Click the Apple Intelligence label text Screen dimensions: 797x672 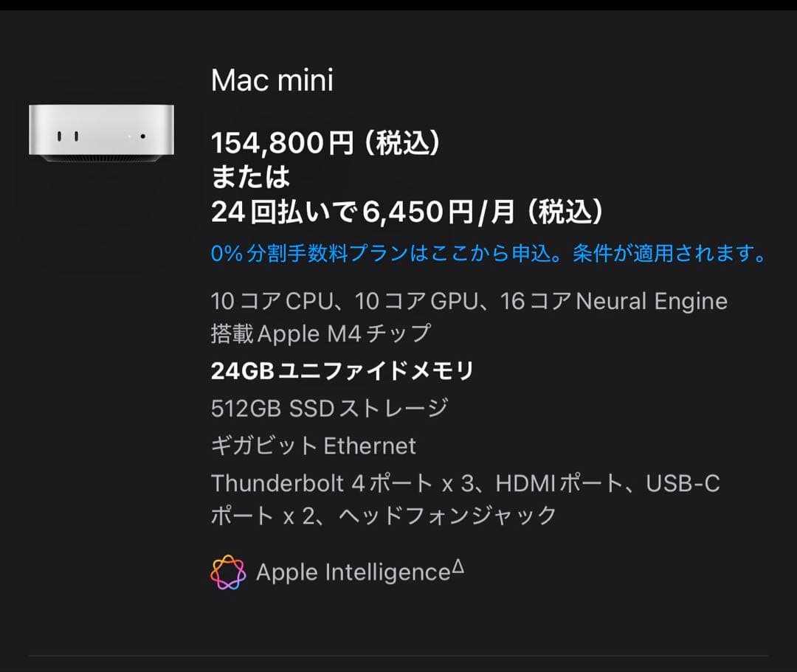click(354, 570)
